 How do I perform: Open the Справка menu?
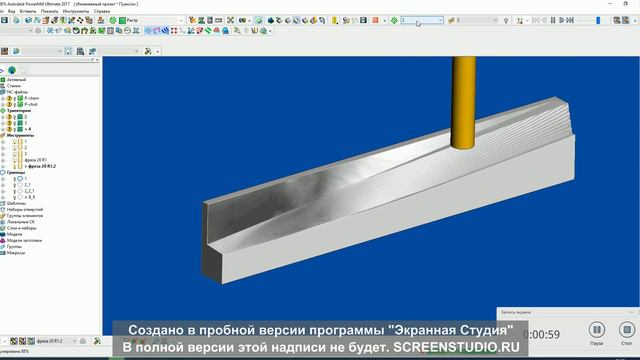[x=102, y=11]
